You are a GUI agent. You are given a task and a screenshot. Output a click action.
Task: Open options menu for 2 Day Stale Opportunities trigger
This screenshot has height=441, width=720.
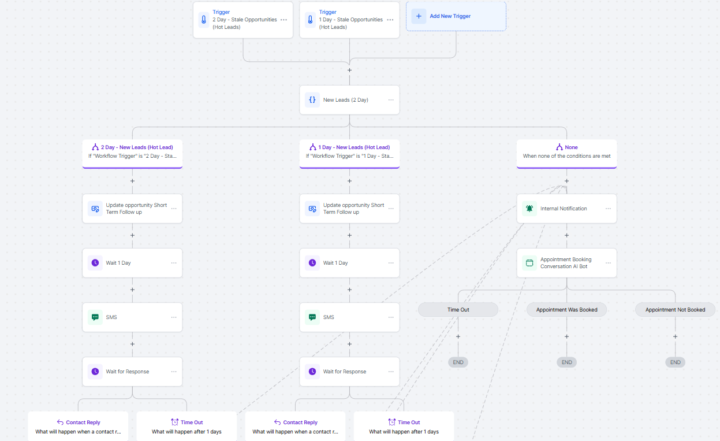tap(284, 20)
